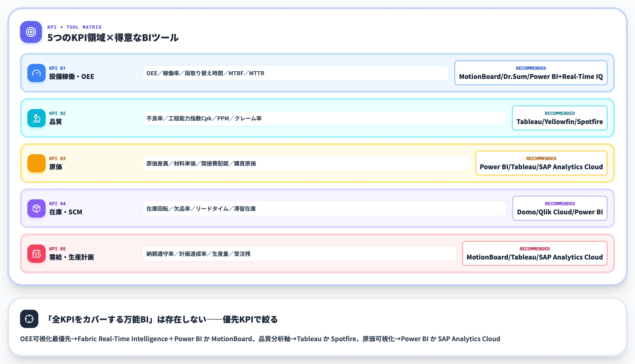Click the Tableau/Yellowfin/Spotfire recommendation
The width and height of the screenshot is (635, 364).
[x=560, y=122]
